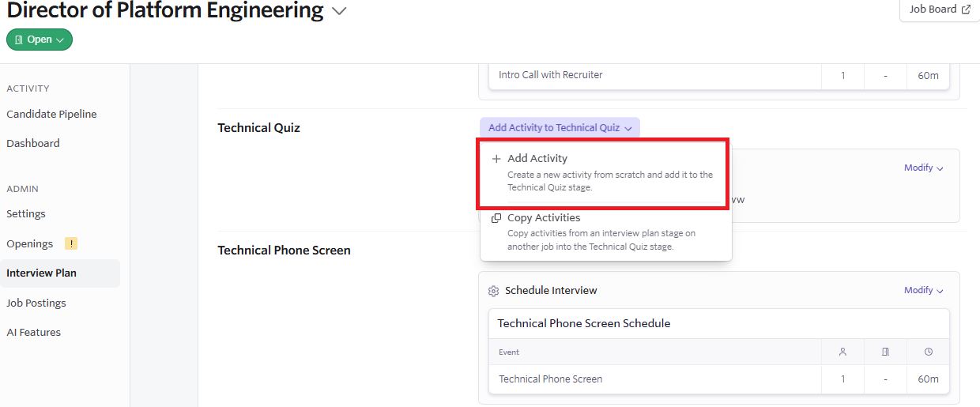Click the 60m duration for Intro Call

coord(929,76)
